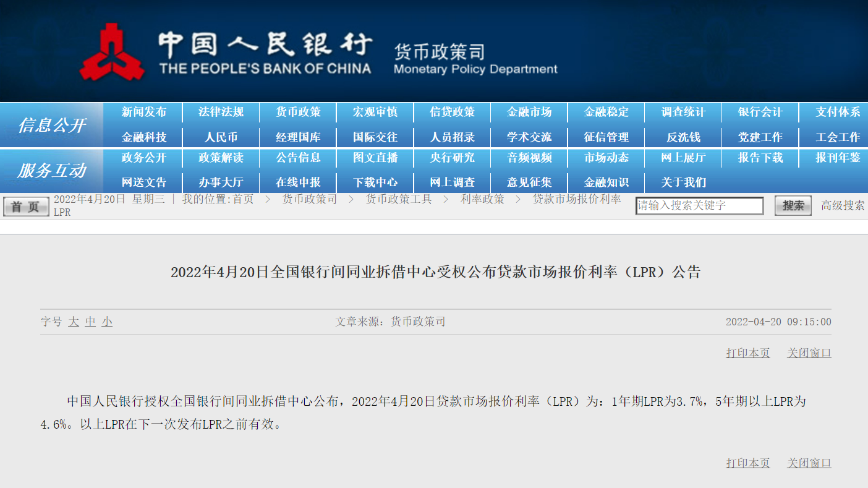Select the 政策解读 menu item
Viewport: 868px width, 488px height.
(x=221, y=158)
